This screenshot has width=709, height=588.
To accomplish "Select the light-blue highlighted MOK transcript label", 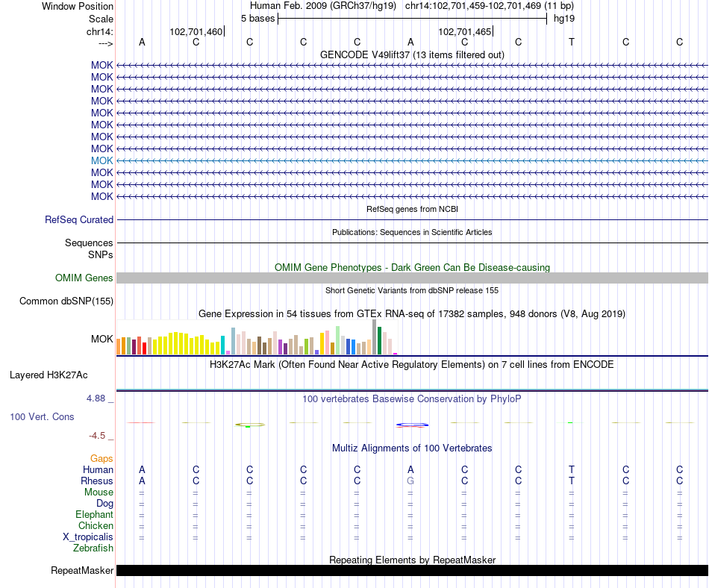I will [101, 160].
